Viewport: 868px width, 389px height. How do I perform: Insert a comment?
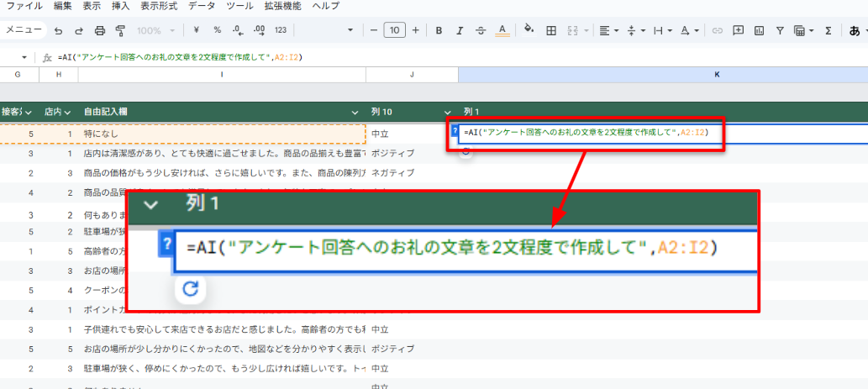click(x=738, y=30)
